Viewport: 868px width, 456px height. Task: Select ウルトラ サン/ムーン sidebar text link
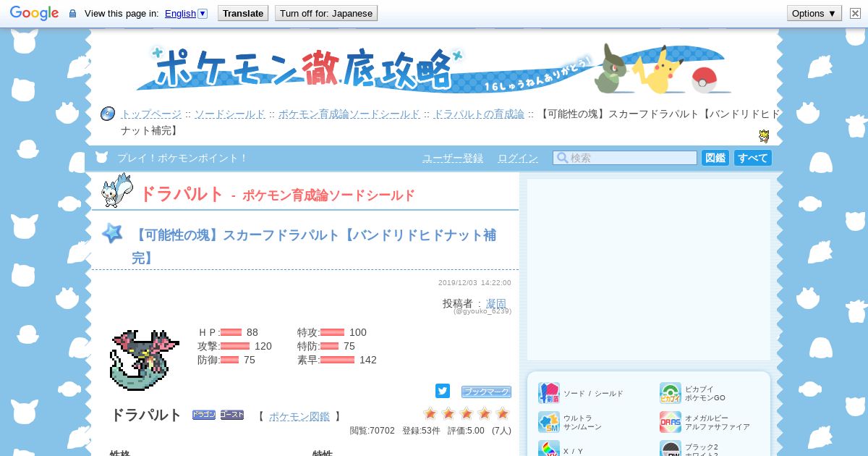582,423
